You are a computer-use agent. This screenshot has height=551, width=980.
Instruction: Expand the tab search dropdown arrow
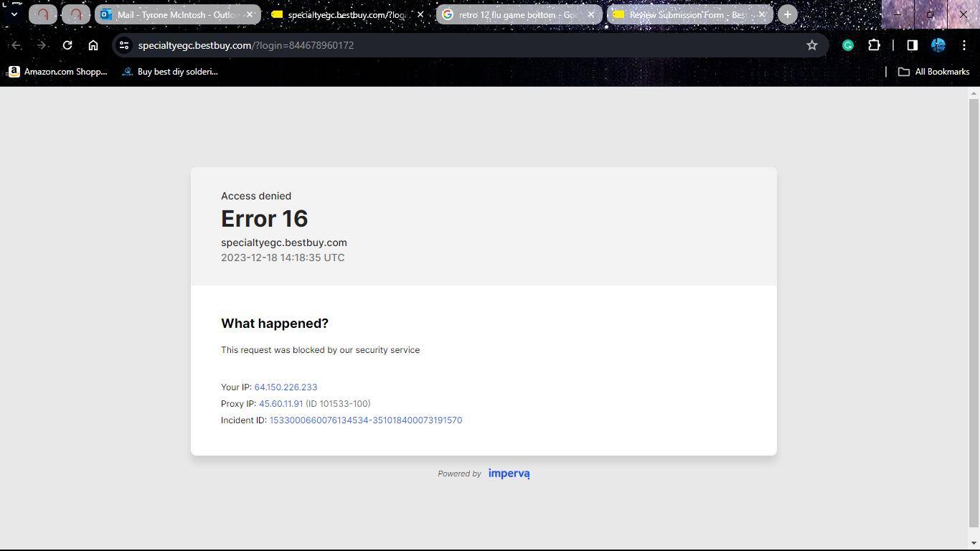tap(14, 14)
